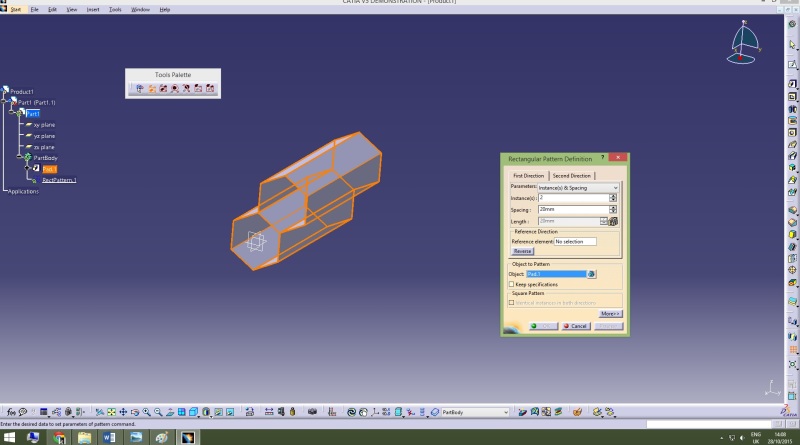
Task: Click the speech bubble comment icon in bottom toolbar
Action: pyautogui.click(x=23, y=412)
